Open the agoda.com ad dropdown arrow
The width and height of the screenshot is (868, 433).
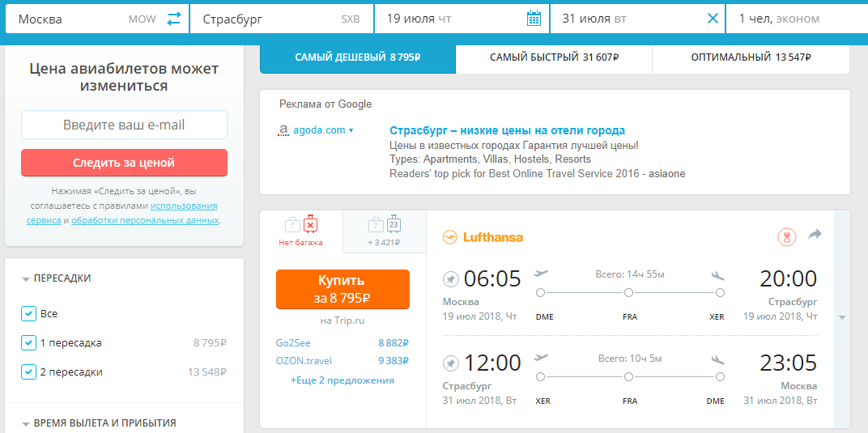click(x=351, y=131)
